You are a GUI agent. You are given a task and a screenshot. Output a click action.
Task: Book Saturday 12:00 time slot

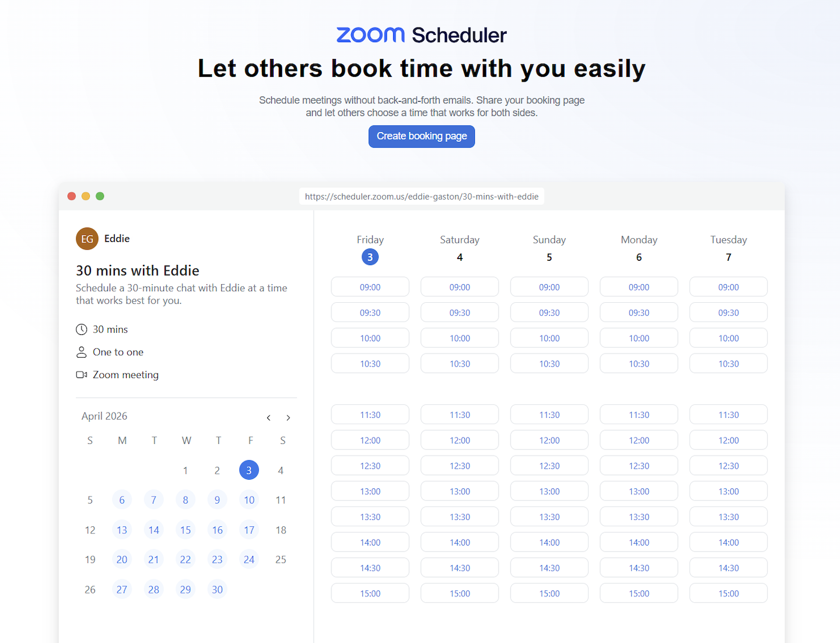460,441
